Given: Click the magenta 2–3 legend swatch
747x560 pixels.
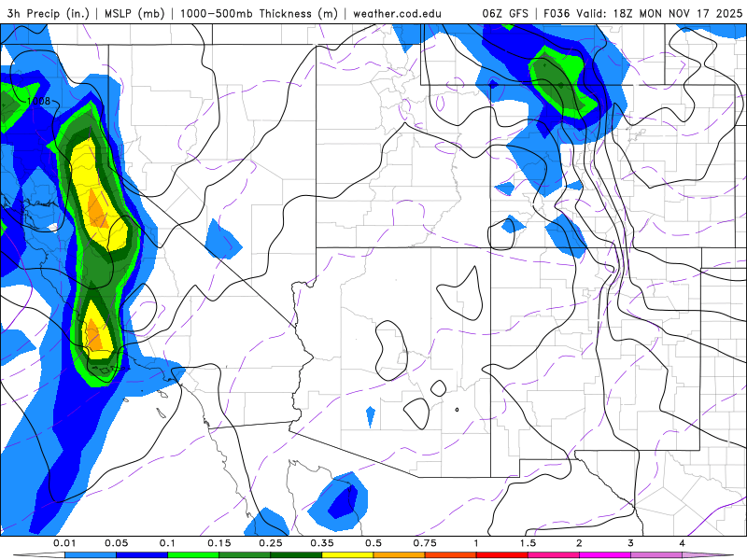Looking at the screenshot, I should pos(605,555).
